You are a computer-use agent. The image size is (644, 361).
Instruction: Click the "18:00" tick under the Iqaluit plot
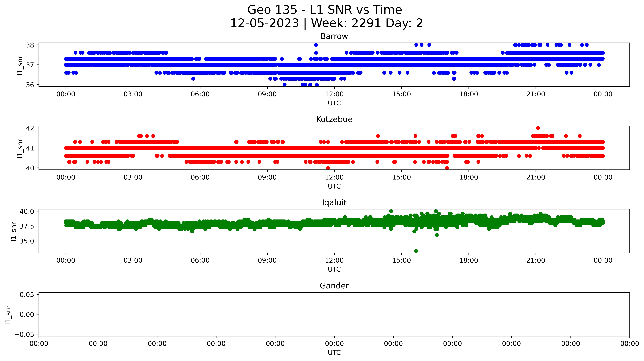(469, 261)
